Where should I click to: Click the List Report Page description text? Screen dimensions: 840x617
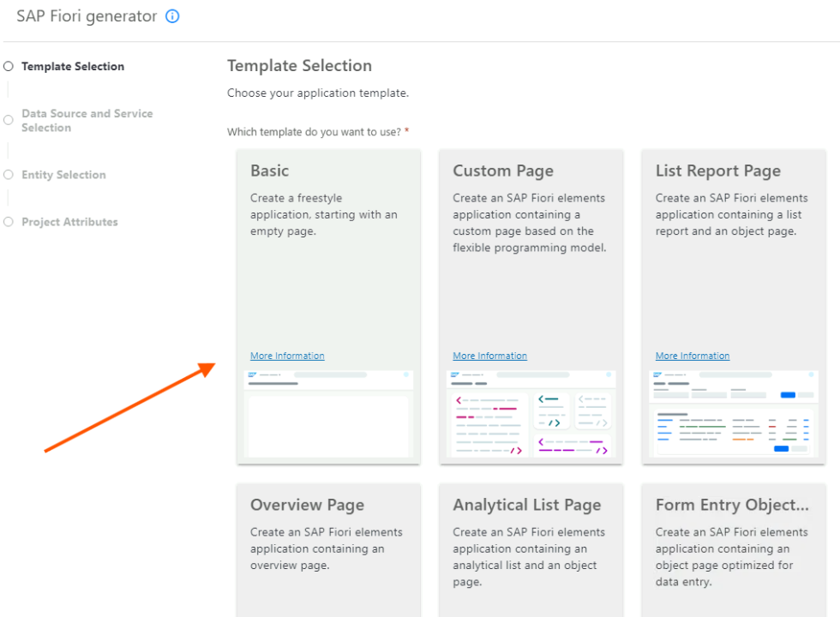(731, 214)
